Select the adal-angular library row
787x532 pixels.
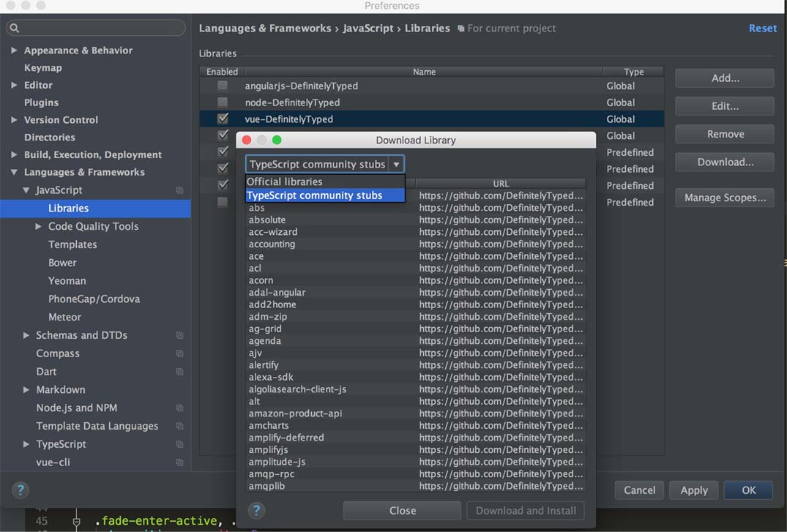click(x=415, y=292)
